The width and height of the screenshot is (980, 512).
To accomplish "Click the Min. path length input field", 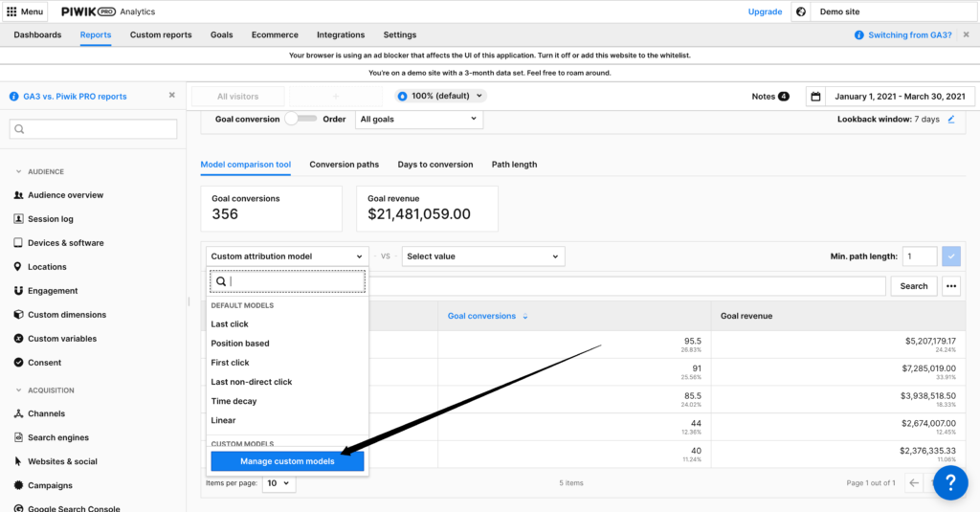I will (x=919, y=256).
